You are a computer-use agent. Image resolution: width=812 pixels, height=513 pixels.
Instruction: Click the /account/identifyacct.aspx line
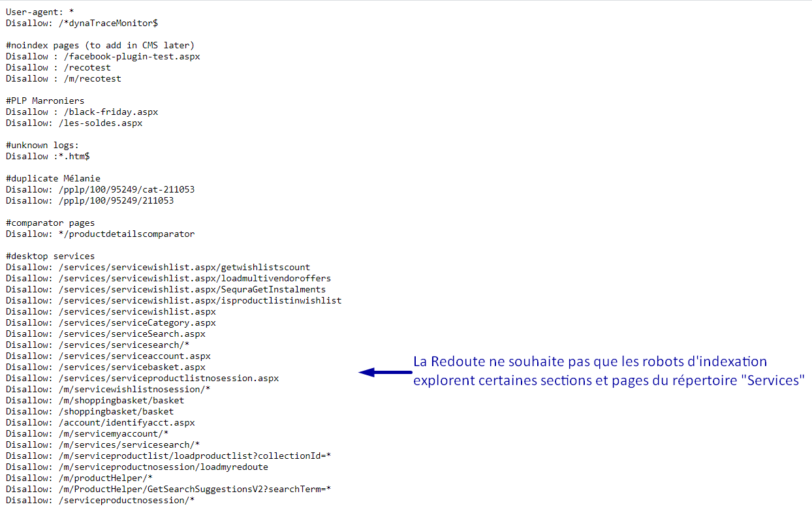click(100, 422)
